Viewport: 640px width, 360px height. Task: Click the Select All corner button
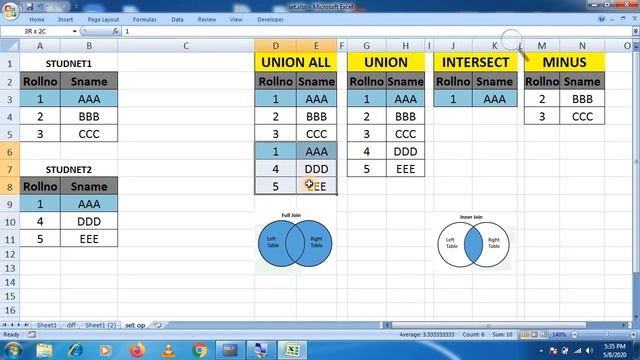pos(10,46)
